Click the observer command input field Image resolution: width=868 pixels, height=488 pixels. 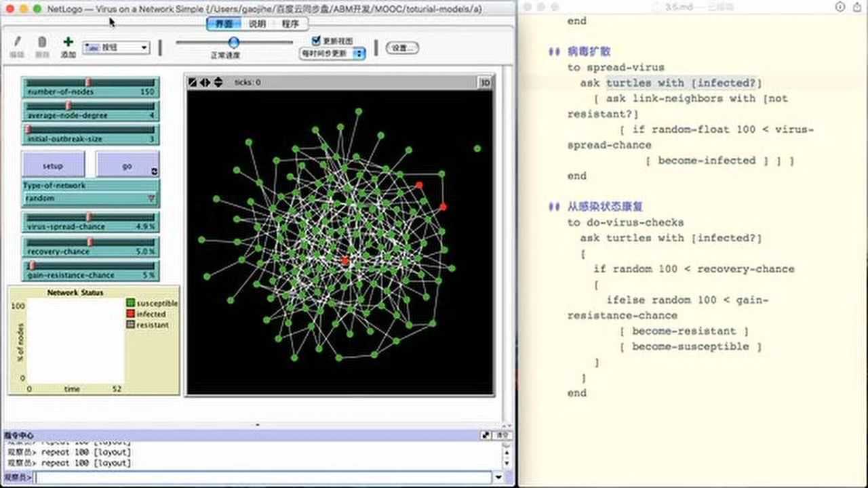(263, 478)
